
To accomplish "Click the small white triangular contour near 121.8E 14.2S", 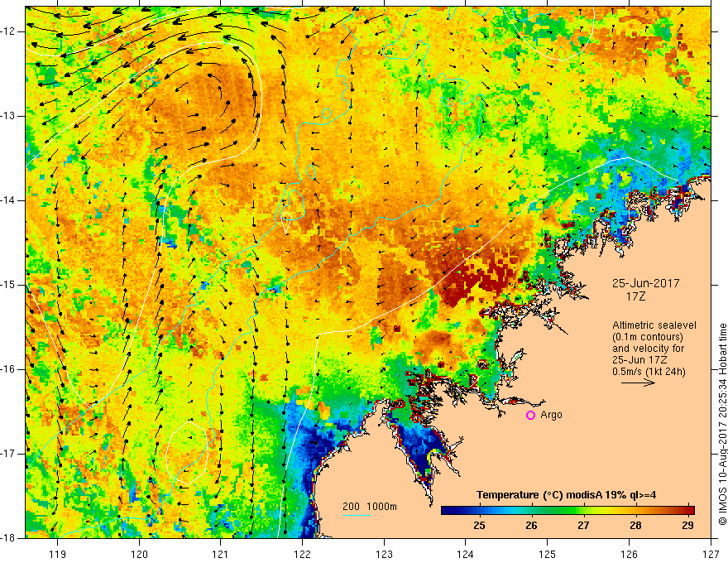I will 286,222.
